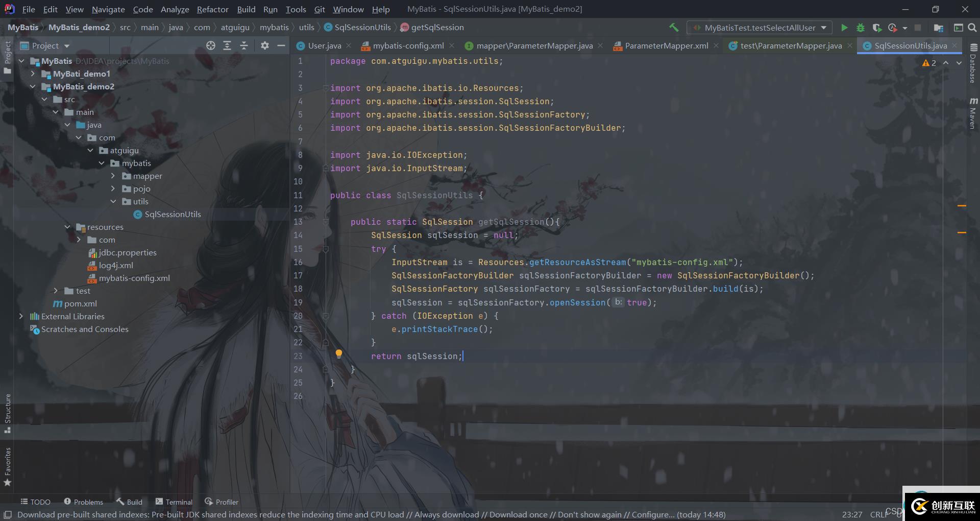Expand the pojo package
The image size is (980, 521).
[x=113, y=188]
